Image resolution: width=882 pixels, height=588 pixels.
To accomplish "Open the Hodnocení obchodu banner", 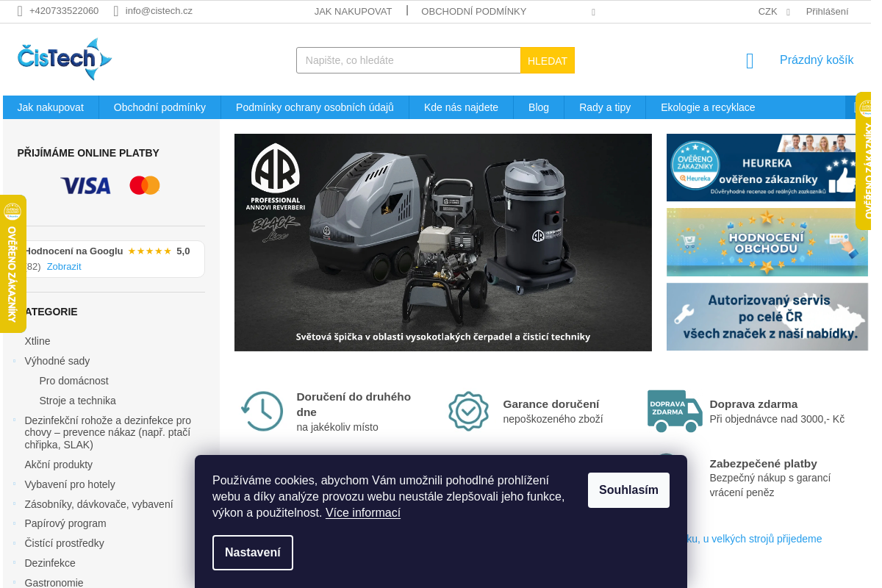I will [x=767, y=242].
